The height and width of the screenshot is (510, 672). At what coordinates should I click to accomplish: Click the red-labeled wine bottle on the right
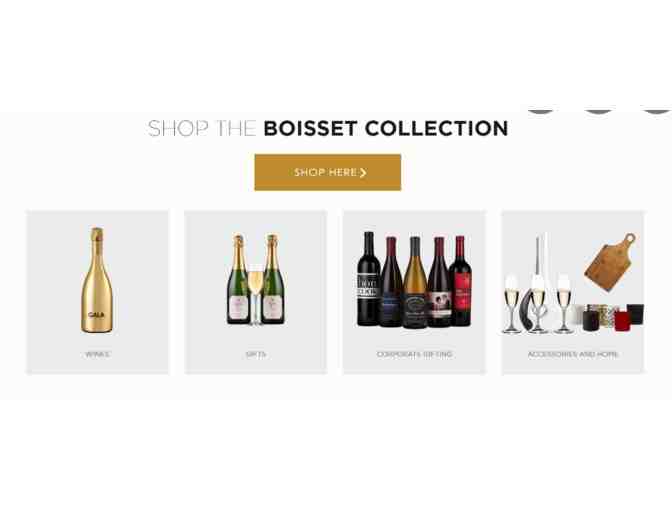(x=460, y=281)
